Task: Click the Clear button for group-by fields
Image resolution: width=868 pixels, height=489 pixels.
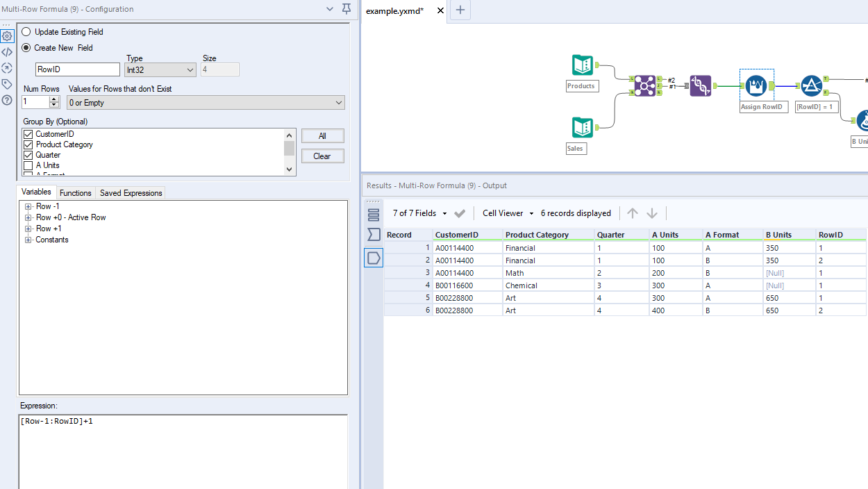Action: [x=322, y=156]
